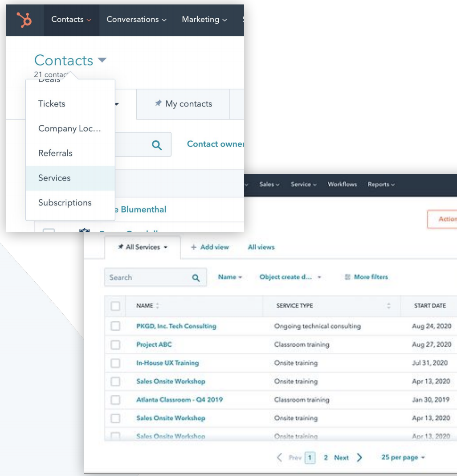Select Tickets in the object dropdown

[70, 104]
